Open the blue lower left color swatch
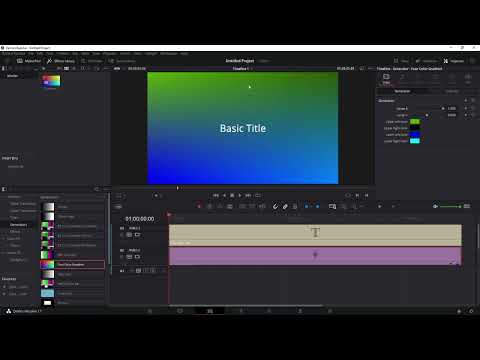This screenshot has width=480, height=360. (x=415, y=135)
